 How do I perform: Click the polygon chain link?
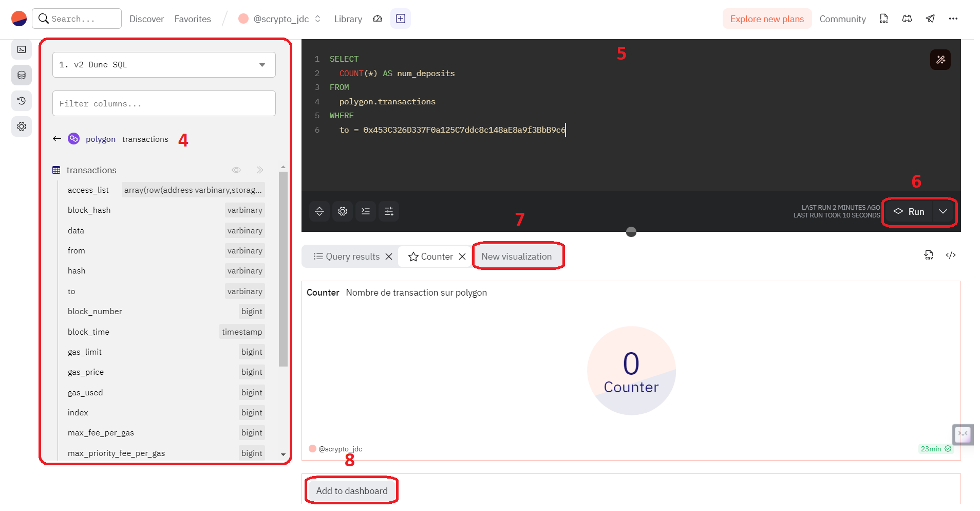click(x=101, y=139)
